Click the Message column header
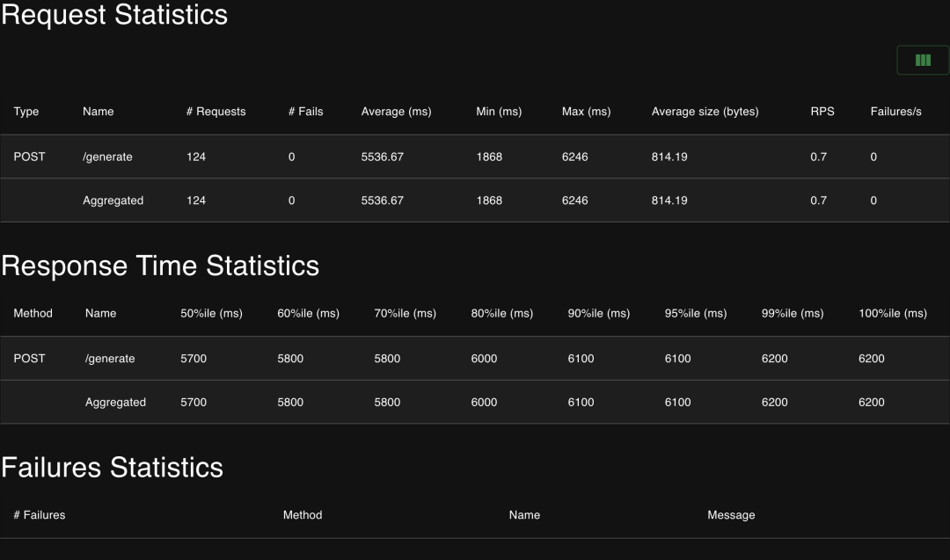 [731, 515]
